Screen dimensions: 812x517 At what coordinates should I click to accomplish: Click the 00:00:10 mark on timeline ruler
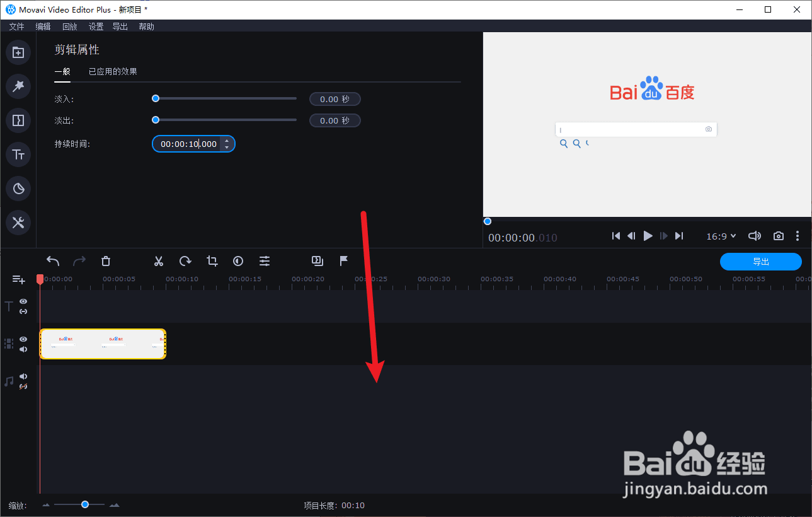pyautogui.click(x=182, y=279)
